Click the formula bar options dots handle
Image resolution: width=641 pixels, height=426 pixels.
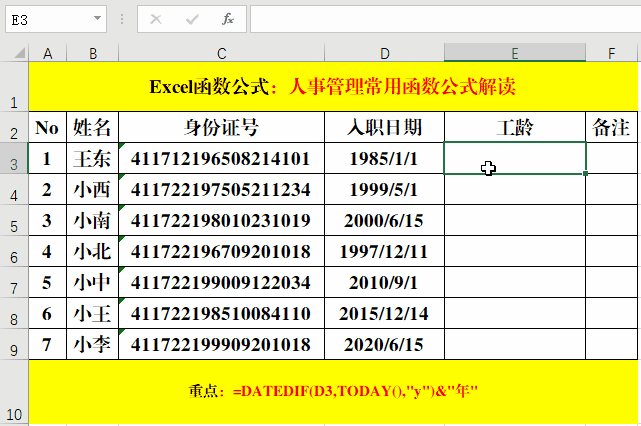tap(122, 19)
